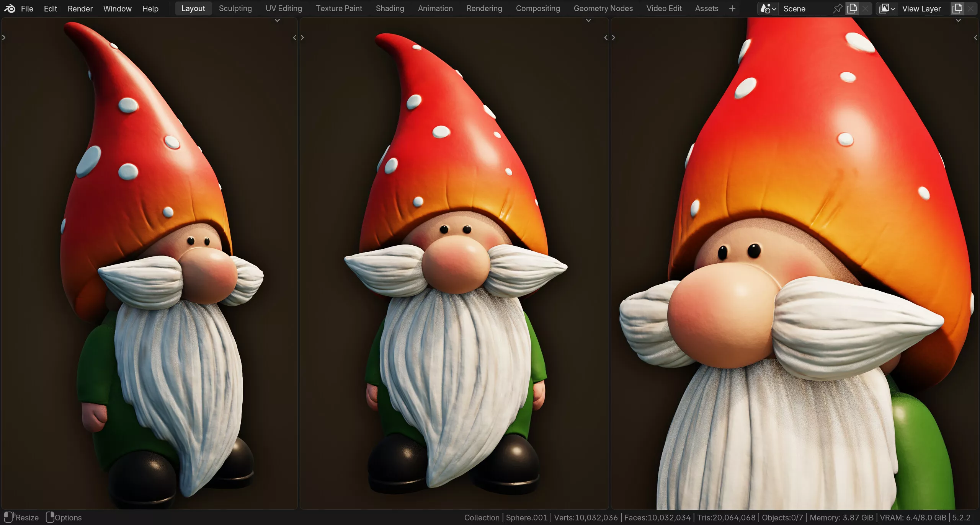This screenshot has height=525, width=980.
Task: Expand right viewport sidebar arrow
Action: (975, 37)
